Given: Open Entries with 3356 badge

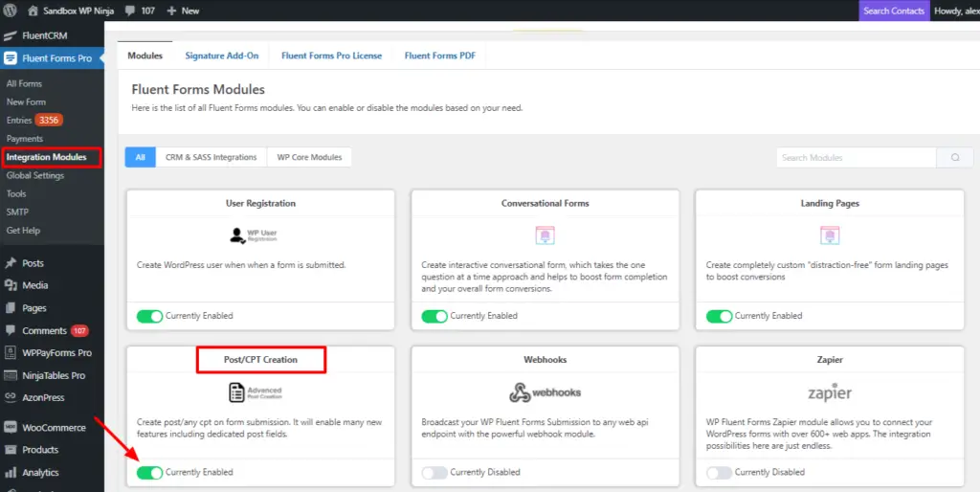Looking at the screenshot, I should tap(34, 120).
